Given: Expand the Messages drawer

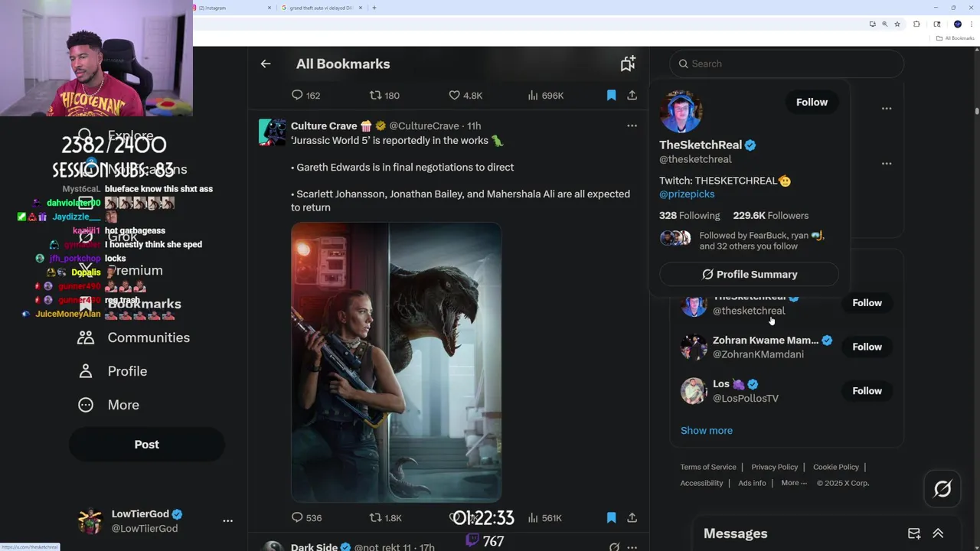Looking at the screenshot, I should click(938, 533).
